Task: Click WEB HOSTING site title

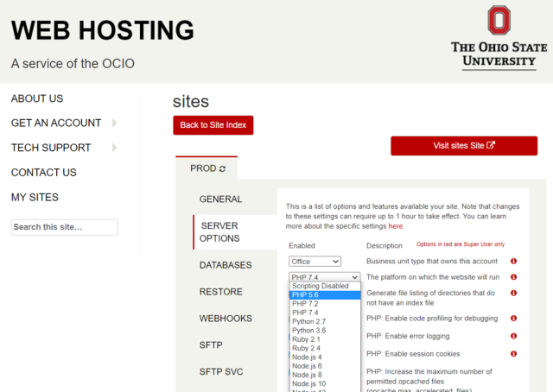Action: [103, 30]
